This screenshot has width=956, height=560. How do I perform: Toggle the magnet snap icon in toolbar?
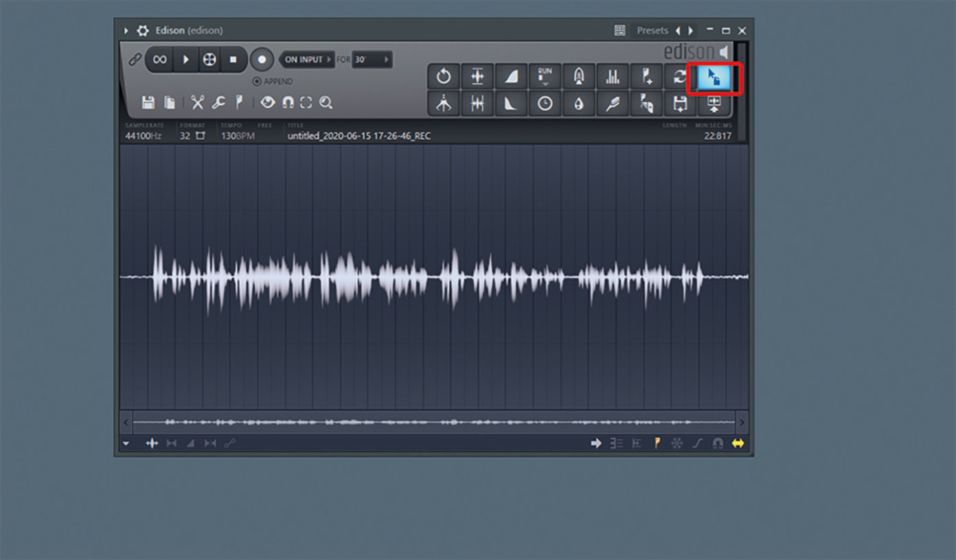coord(288,103)
